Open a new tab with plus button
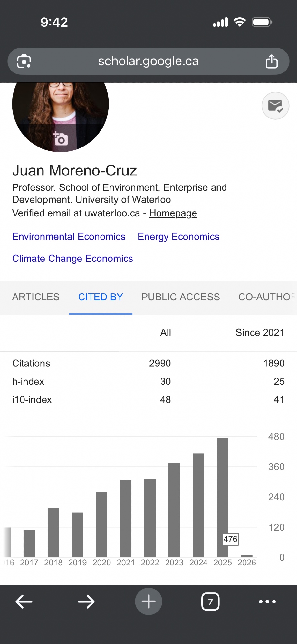The width and height of the screenshot is (297, 644). pyautogui.click(x=148, y=601)
